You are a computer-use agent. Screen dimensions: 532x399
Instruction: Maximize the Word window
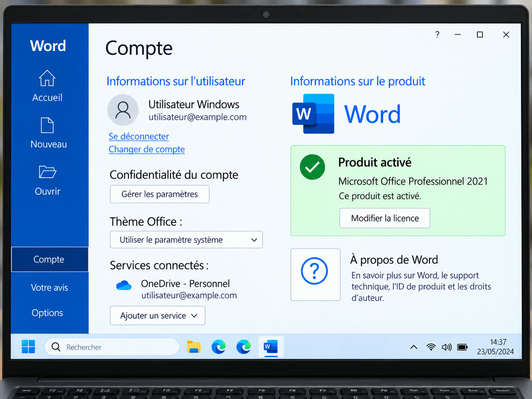pos(480,35)
